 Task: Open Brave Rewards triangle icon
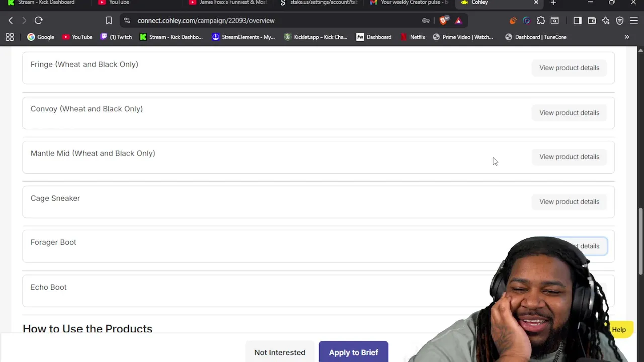click(458, 21)
